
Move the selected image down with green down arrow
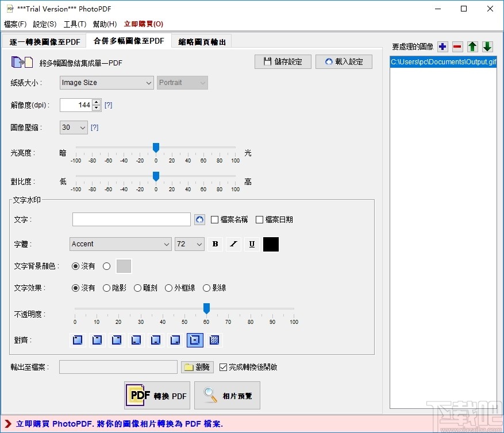[488, 47]
